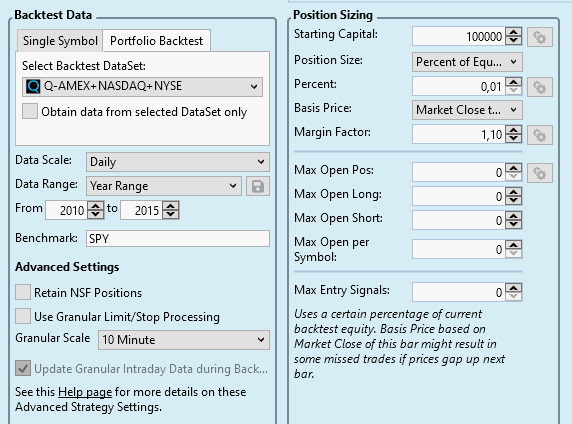The image size is (572, 424).
Task: Open the Help page link
Action: click(x=85, y=392)
